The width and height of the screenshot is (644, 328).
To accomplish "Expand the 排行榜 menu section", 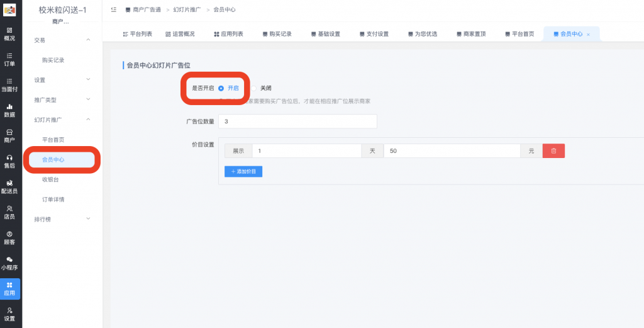I will (x=62, y=220).
